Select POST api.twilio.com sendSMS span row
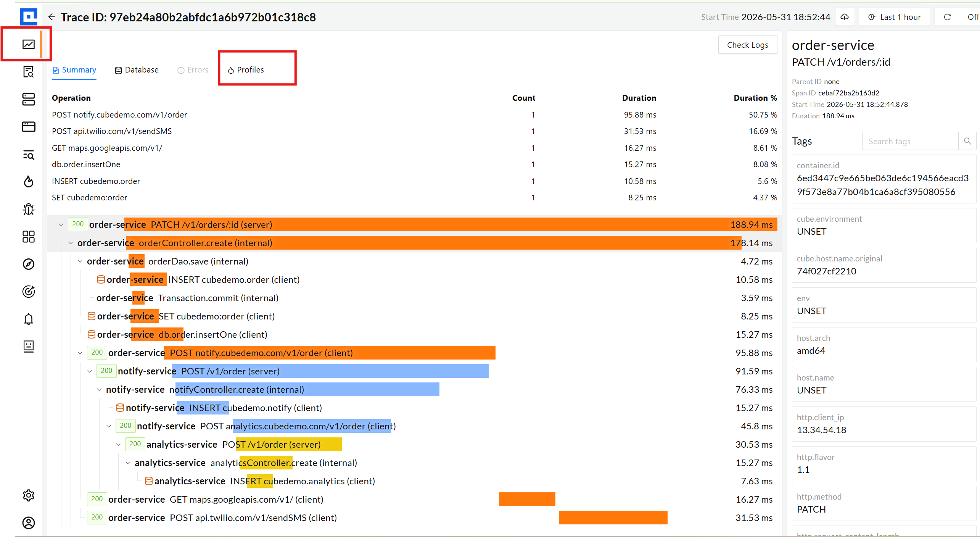980x537 pixels. pyautogui.click(x=415, y=518)
